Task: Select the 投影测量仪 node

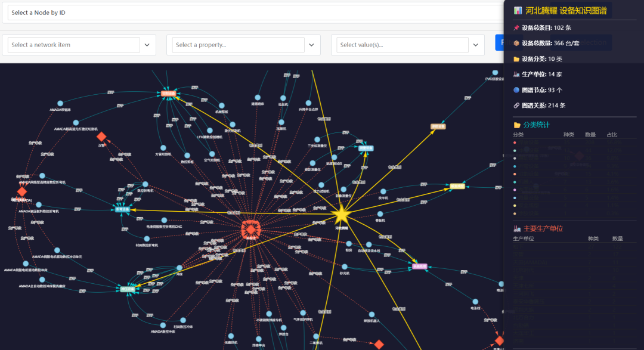Action: pyautogui.click(x=312, y=163)
